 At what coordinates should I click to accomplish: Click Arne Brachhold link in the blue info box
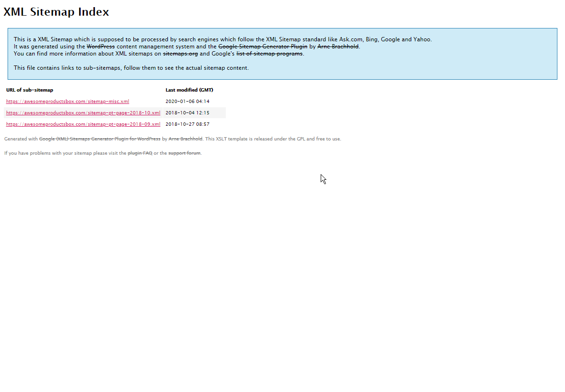click(x=338, y=47)
